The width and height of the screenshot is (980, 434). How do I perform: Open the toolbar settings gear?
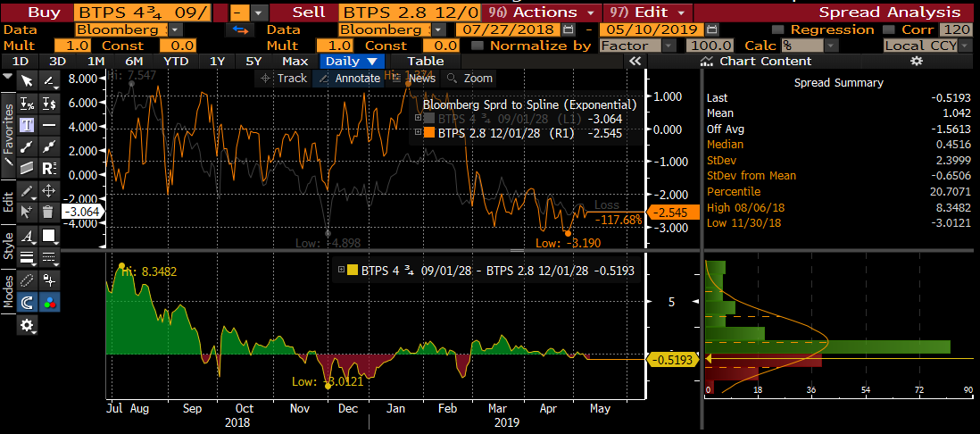coord(27,324)
